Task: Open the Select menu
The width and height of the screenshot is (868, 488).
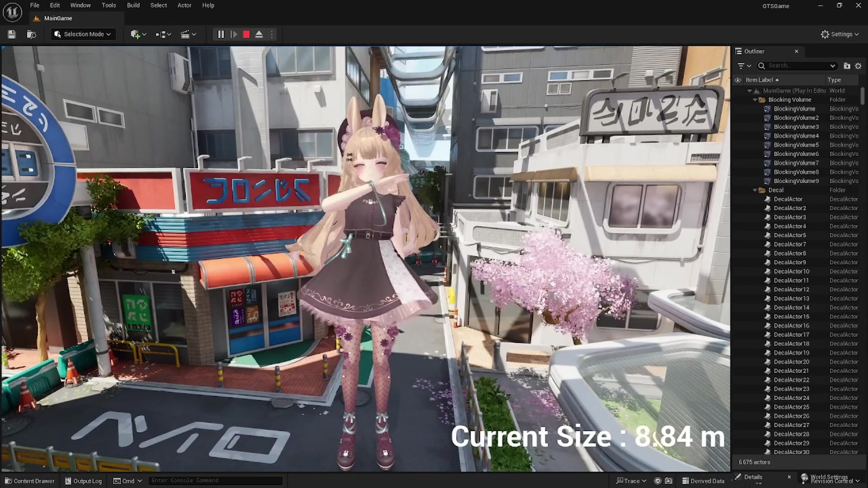Action: [159, 5]
